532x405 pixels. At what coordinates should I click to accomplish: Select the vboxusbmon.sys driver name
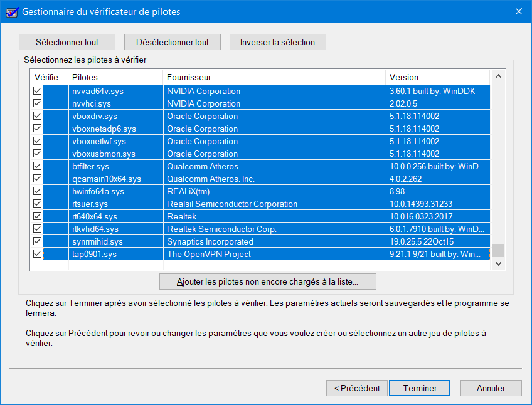104,154
